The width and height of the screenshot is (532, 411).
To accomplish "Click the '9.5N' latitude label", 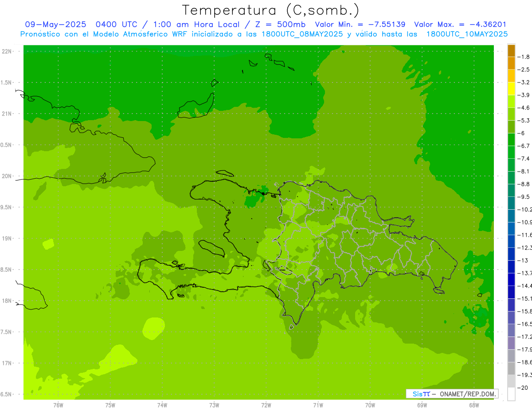I will pos(7,207).
